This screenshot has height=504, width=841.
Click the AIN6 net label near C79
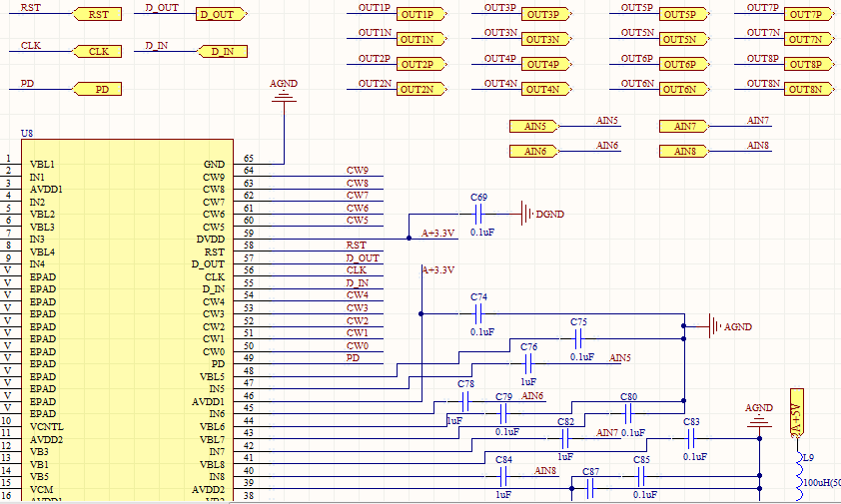tap(532, 395)
